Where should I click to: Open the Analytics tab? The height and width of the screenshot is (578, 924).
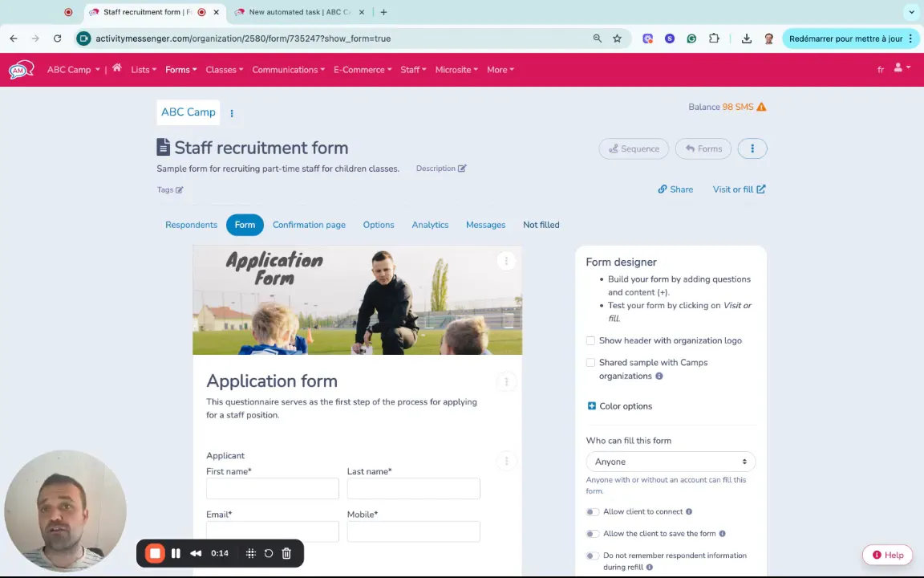pyautogui.click(x=430, y=225)
